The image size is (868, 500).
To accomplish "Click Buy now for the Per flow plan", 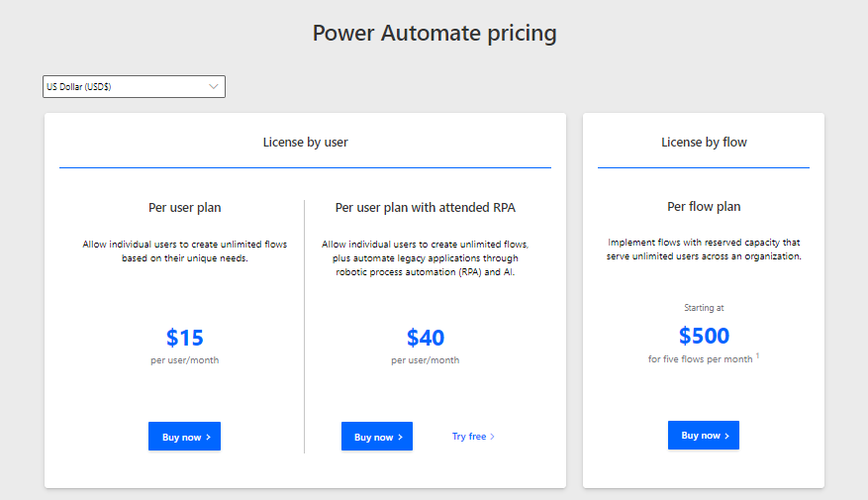I will click(x=703, y=436).
